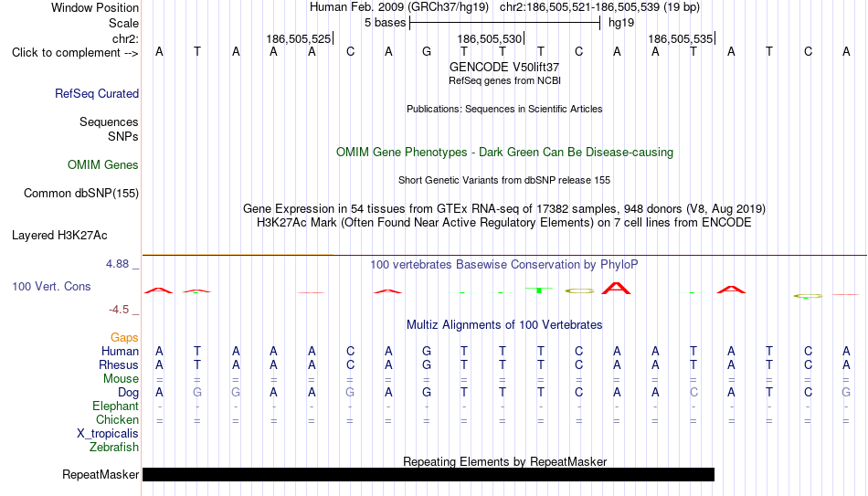Screen dimensions: 868x496
Task: Click the 186,505,535 position marker
Action: click(x=681, y=38)
